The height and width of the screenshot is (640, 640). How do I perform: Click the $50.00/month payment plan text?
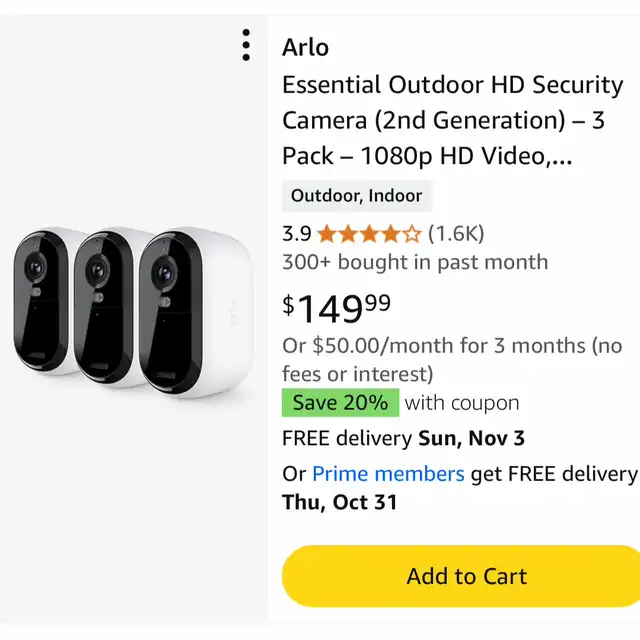pyautogui.click(x=452, y=346)
